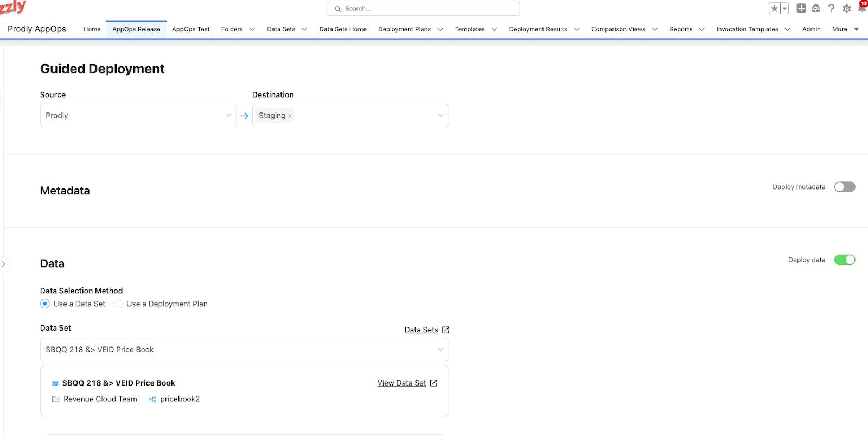The height and width of the screenshot is (435, 868).
Task: Click the Prodly AppOps app name
Action: 37,29
